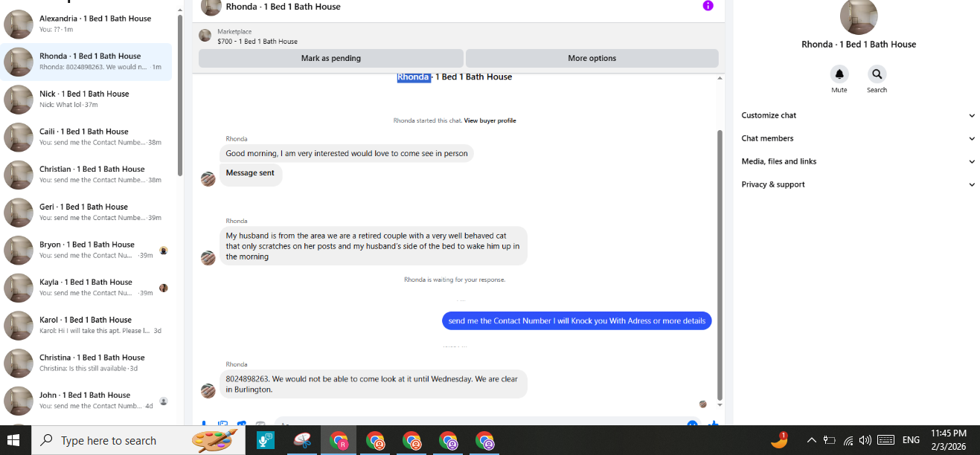Image resolution: width=980 pixels, height=455 pixels.
Task: Click the speaker volume tray icon
Action: tap(865, 440)
